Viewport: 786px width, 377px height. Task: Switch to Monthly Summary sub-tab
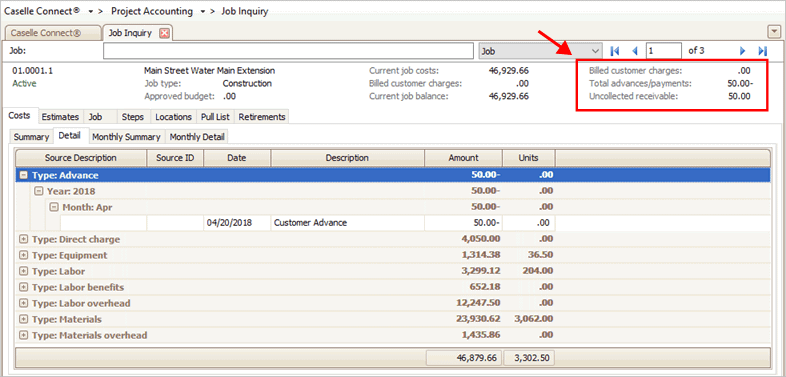[x=127, y=137]
